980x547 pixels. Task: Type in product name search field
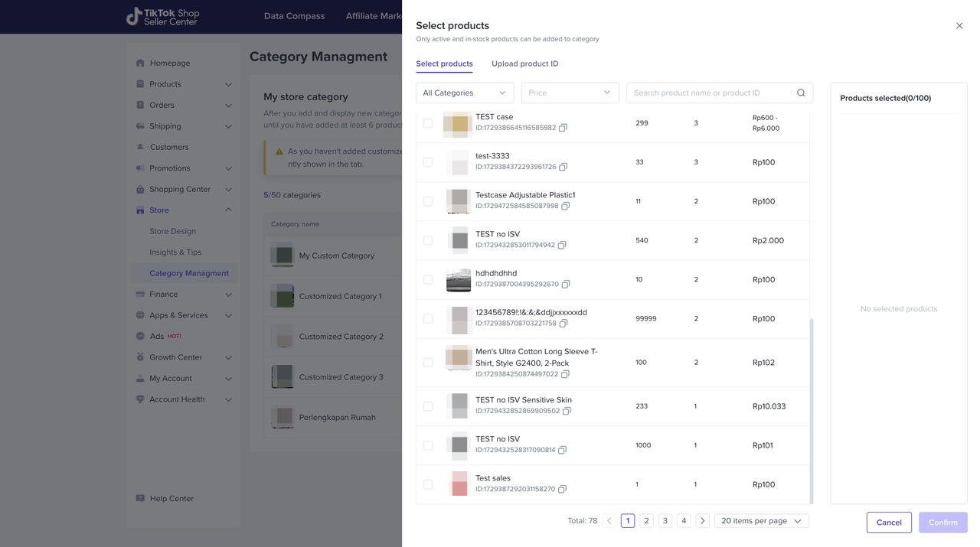(708, 93)
